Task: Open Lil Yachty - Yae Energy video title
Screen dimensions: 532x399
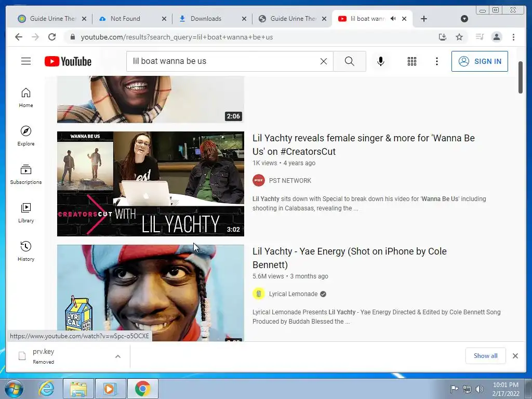Action: [350, 258]
